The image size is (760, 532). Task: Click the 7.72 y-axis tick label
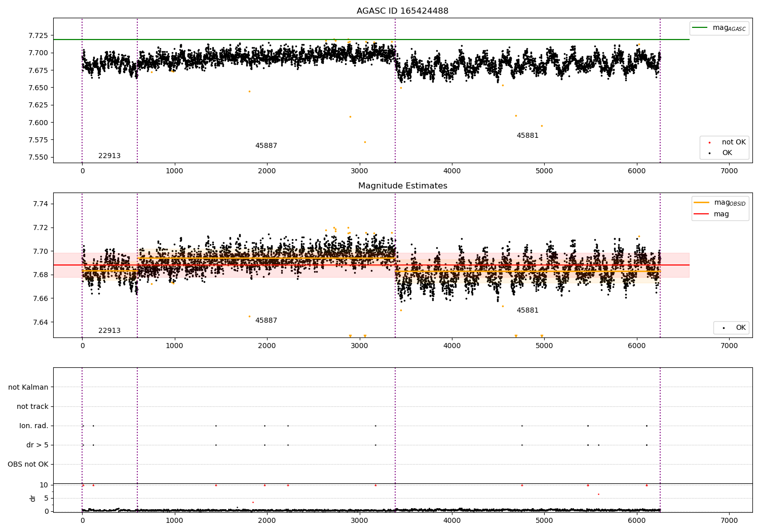pyautogui.click(x=41, y=227)
